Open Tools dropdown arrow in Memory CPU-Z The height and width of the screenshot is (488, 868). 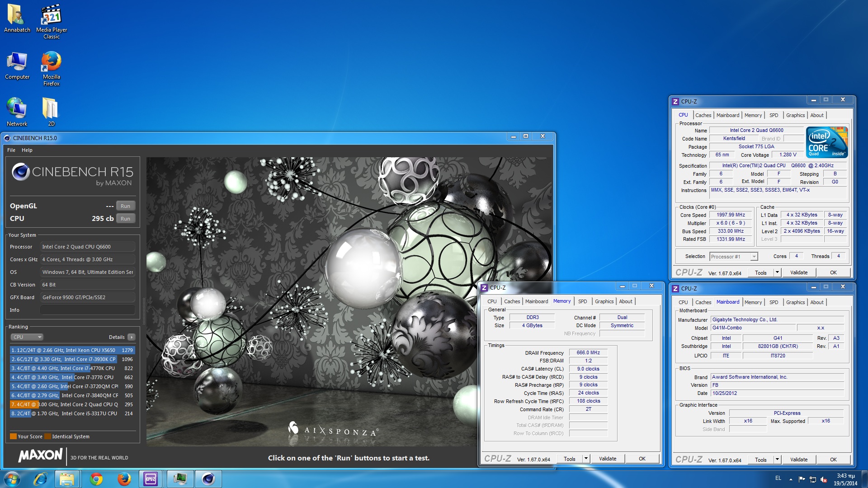point(586,459)
